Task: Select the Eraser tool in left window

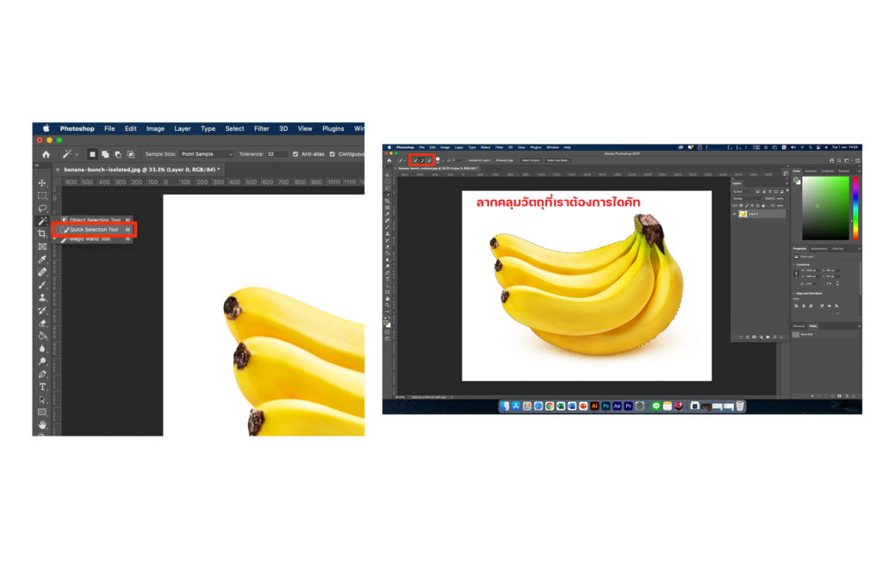Action: (42, 323)
